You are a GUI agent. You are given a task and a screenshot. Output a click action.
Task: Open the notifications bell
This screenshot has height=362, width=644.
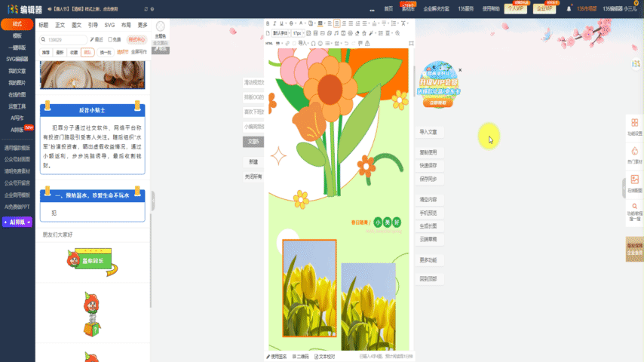click(569, 8)
